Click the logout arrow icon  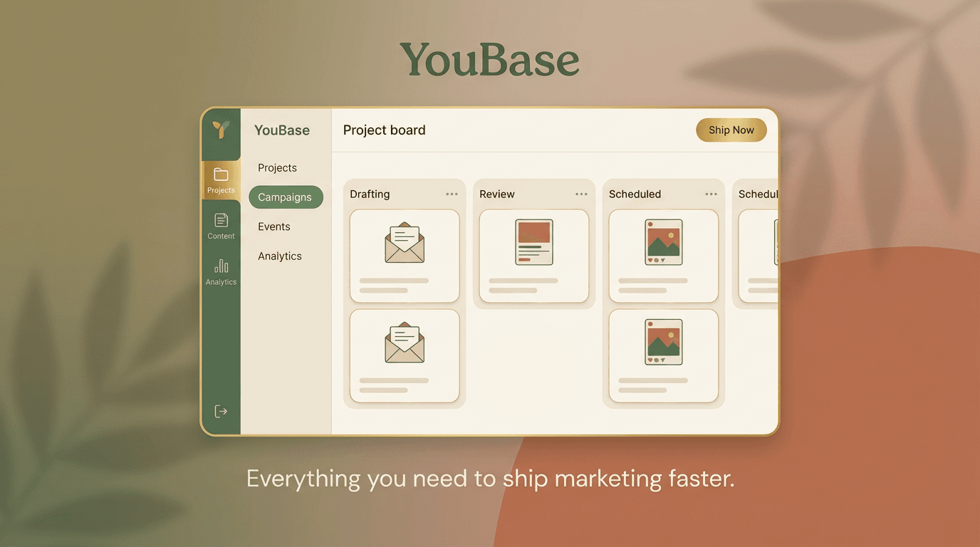pyautogui.click(x=221, y=411)
